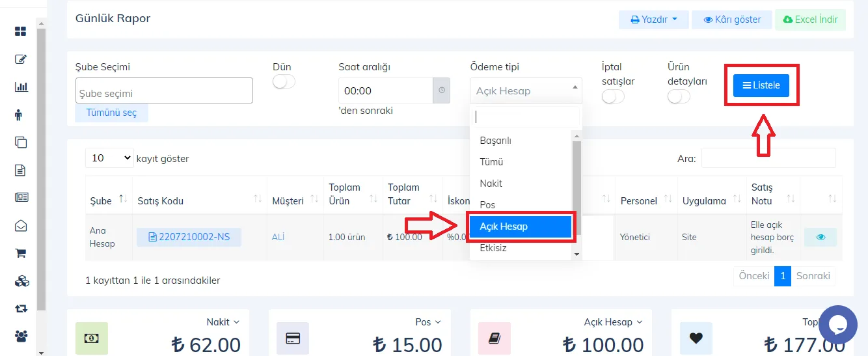The width and height of the screenshot is (868, 356).
Task: Open the Ödeme tipi select box
Action: click(x=526, y=90)
